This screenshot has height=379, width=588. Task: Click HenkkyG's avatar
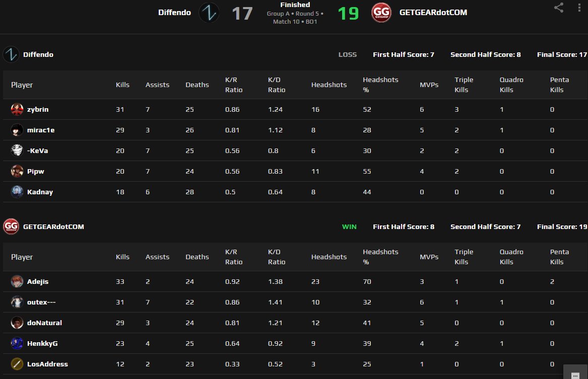click(x=17, y=343)
